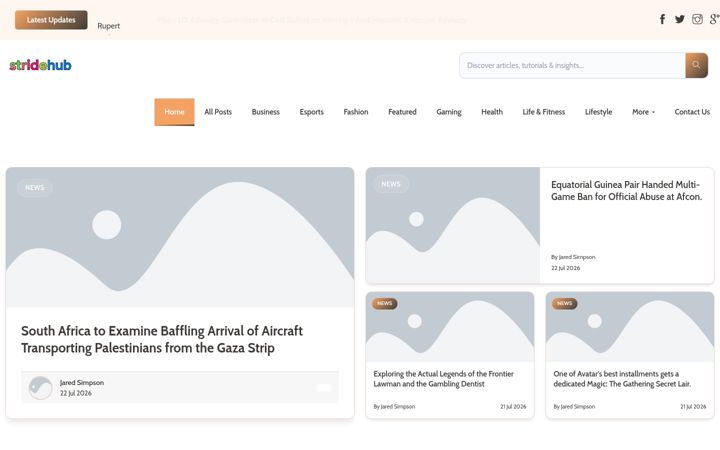Open the Facebook social icon
This screenshot has width=720, height=450.
coord(662,19)
